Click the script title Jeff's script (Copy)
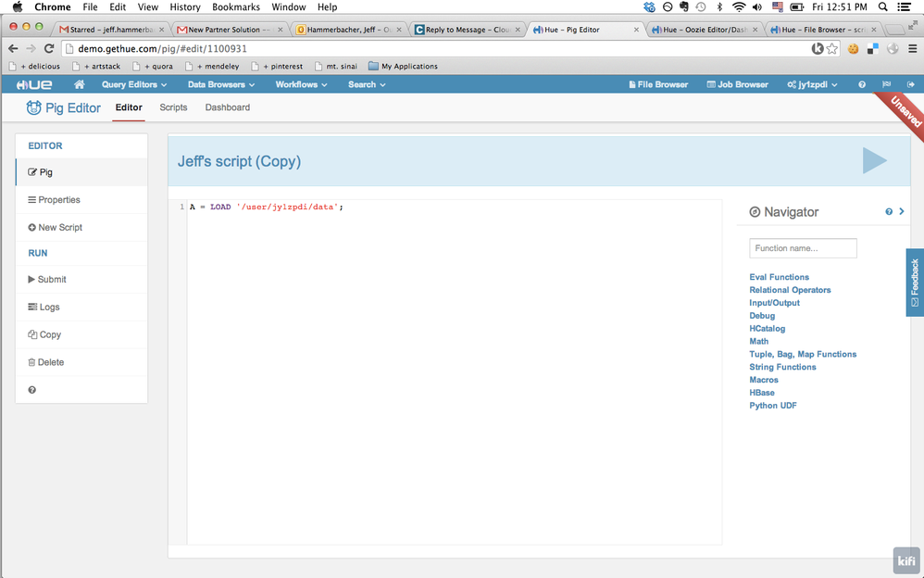The image size is (924, 578). coord(239,161)
